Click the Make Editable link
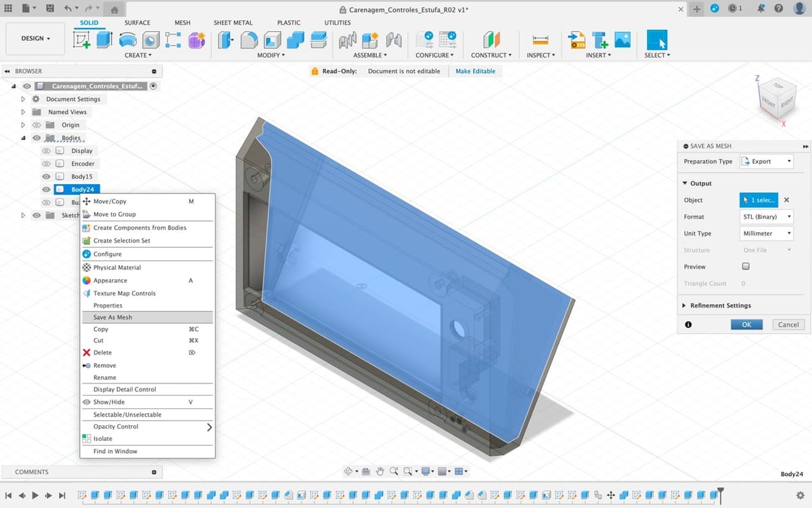The height and width of the screenshot is (508, 812). (475, 71)
